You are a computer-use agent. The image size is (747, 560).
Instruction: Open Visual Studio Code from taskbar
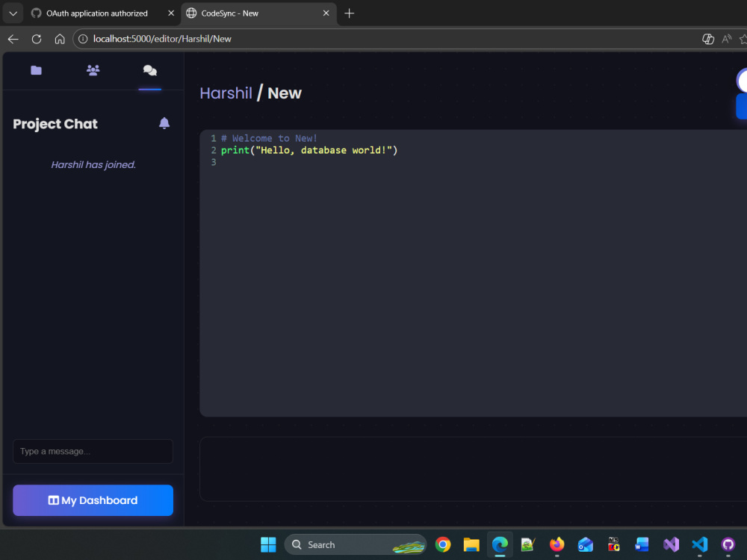point(699,544)
